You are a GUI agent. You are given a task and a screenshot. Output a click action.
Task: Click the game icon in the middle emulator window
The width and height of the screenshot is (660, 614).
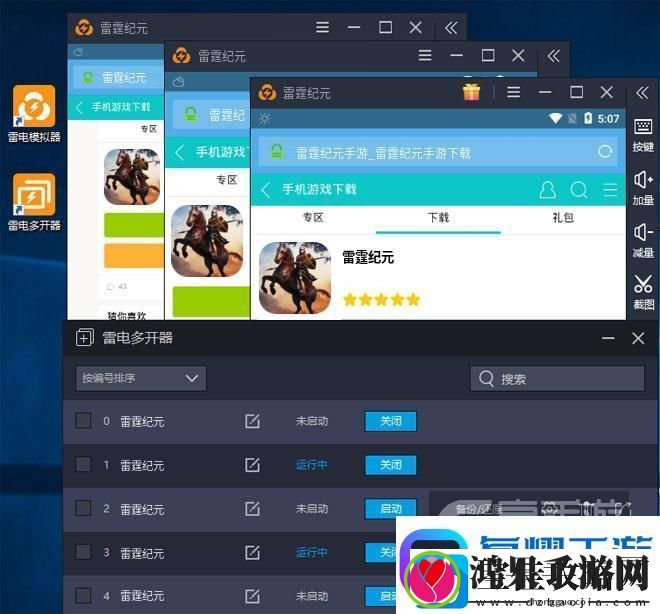tap(207, 241)
